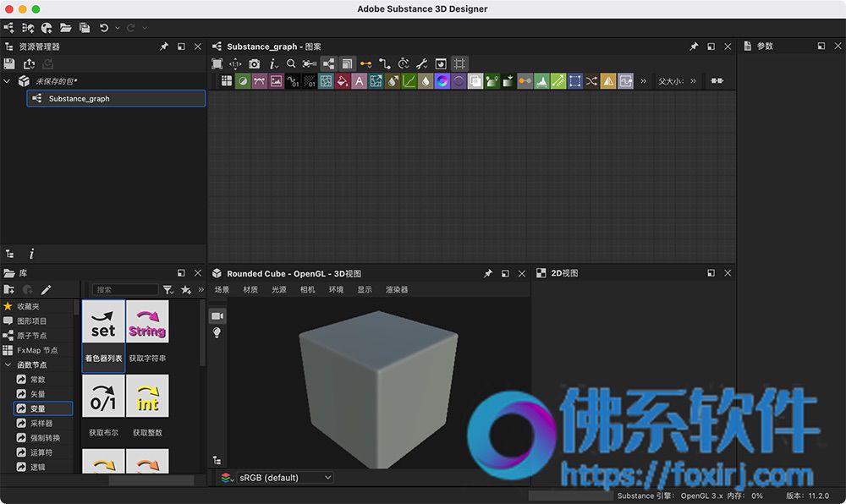Image resolution: width=846 pixels, height=504 pixels.
Task: Open the 显示 menu in 3D view
Action: pos(365,289)
